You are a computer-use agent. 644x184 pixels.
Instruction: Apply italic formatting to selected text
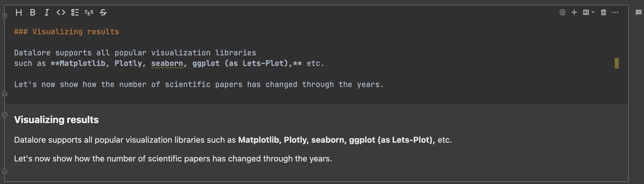point(46,12)
